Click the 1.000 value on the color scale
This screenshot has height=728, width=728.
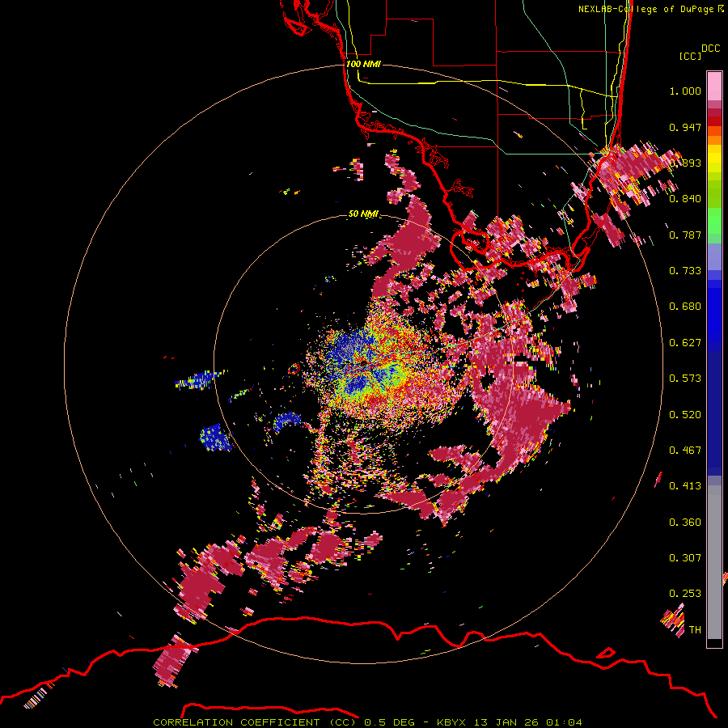pos(685,91)
